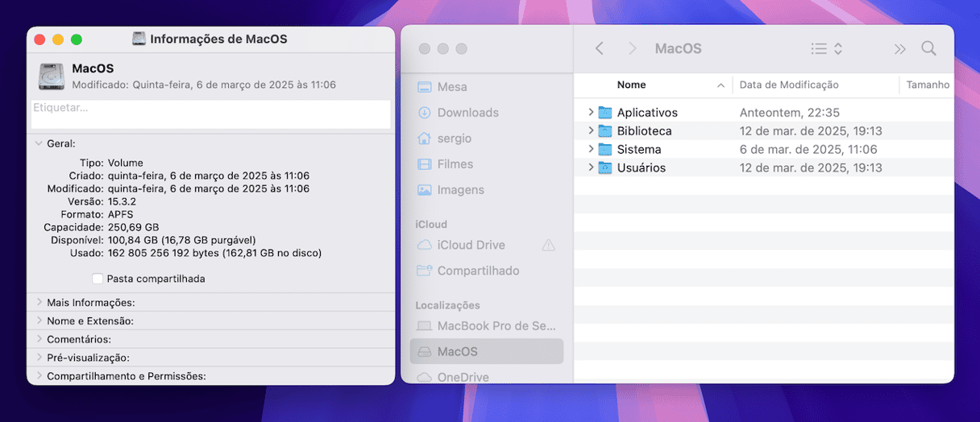Screen dimensions: 980x422
Task: Click the Sistema folder icon
Action: pyautogui.click(x=605, y=149)
